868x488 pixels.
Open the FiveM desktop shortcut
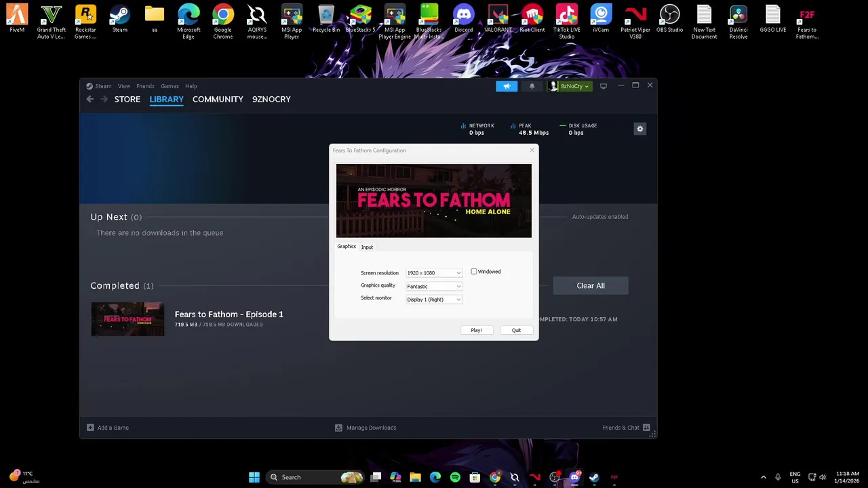point(17,20)
